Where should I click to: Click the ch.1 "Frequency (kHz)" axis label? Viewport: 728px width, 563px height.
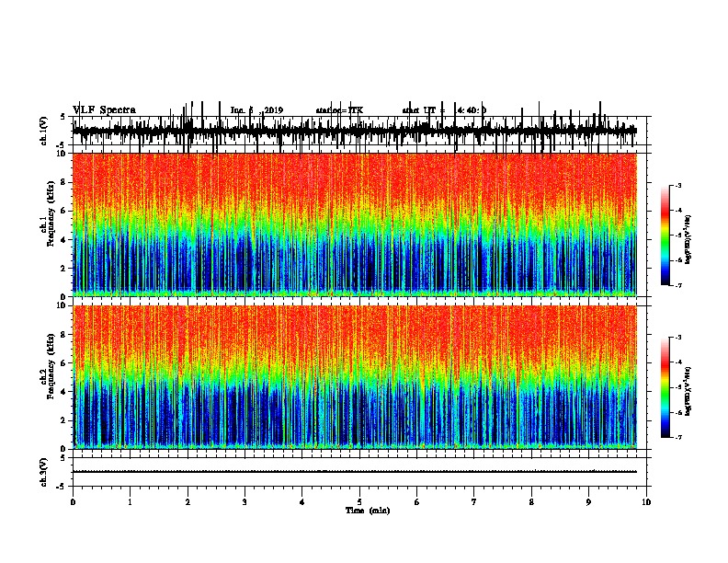[x=51, y=214]
